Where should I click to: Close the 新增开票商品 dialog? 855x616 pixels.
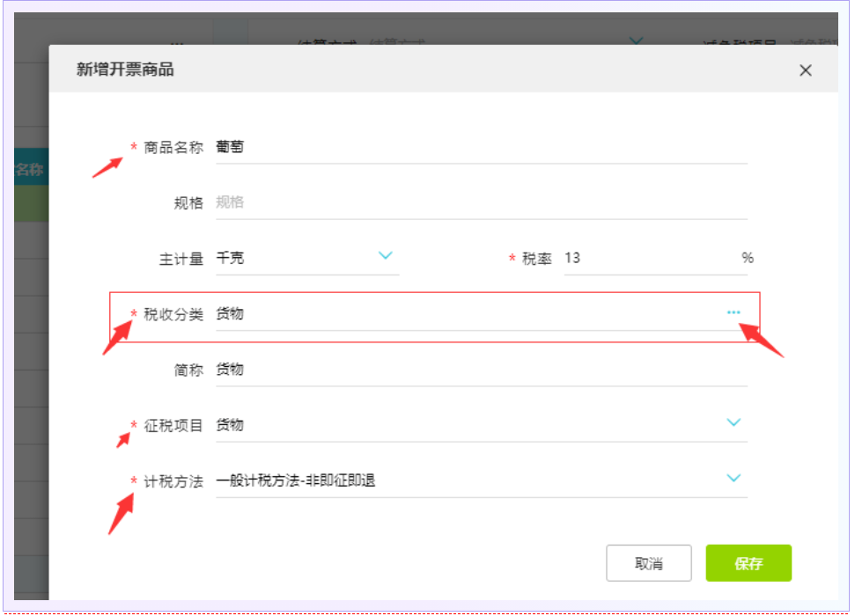(805, 70)
